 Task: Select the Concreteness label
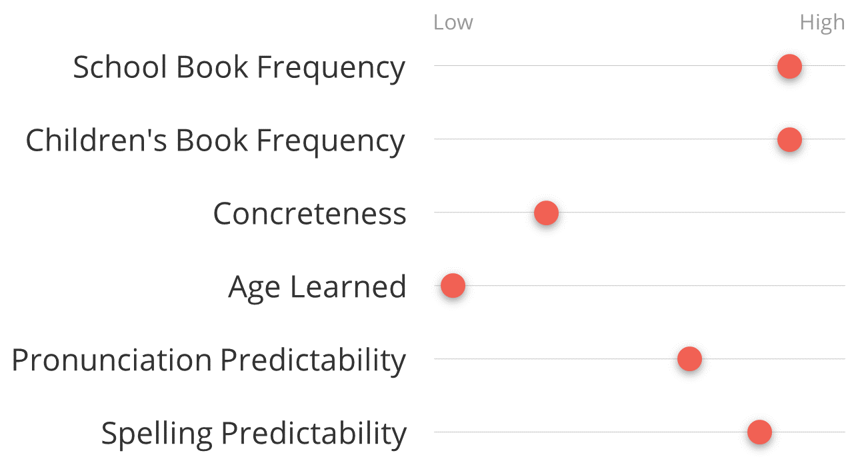[x=309, y=214]
